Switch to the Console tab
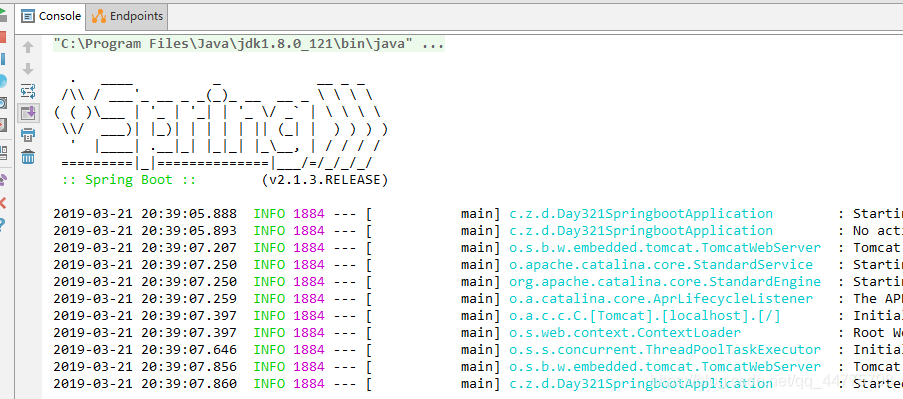This screenshot has height=399, width=903. (x=51, y=16)
